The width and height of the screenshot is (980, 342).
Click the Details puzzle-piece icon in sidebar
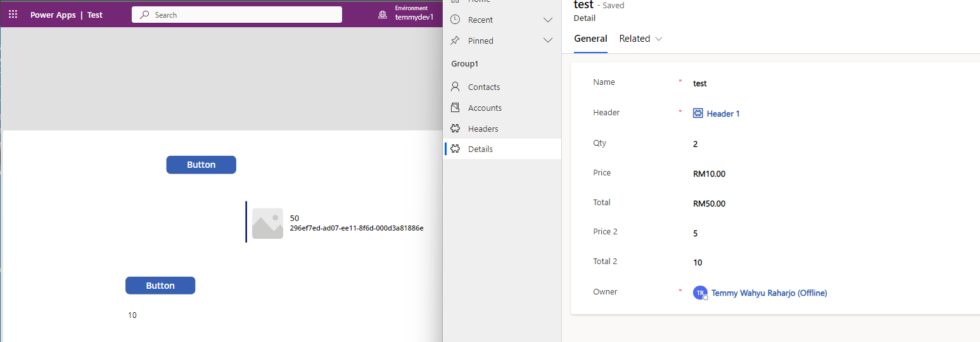pos(455,149)
